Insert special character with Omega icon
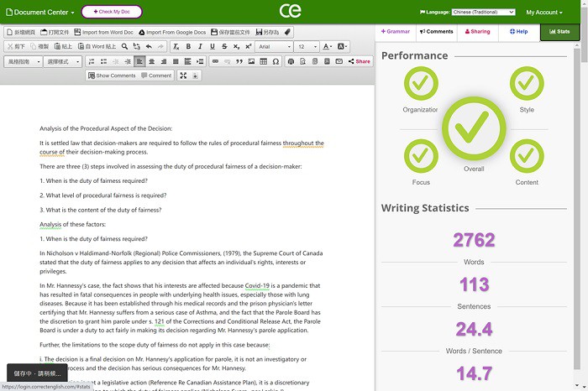This screenshot has width=588, height=391. point(276,61)
